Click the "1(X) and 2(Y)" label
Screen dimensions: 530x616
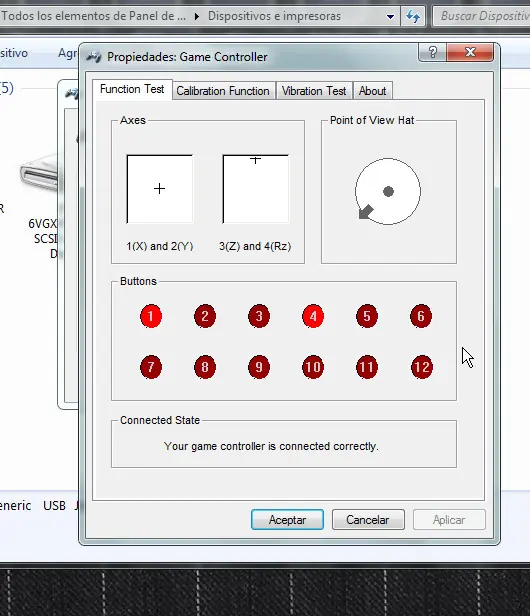tap(160, 246)
